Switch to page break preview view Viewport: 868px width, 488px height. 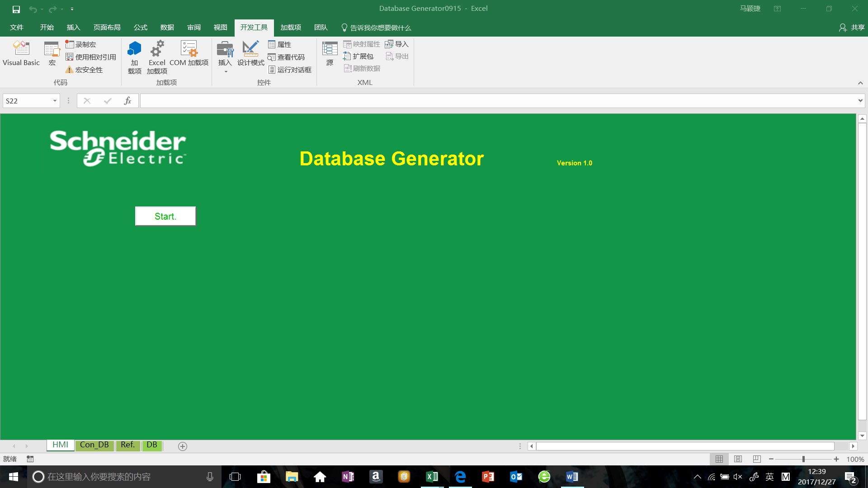point(757,459)
